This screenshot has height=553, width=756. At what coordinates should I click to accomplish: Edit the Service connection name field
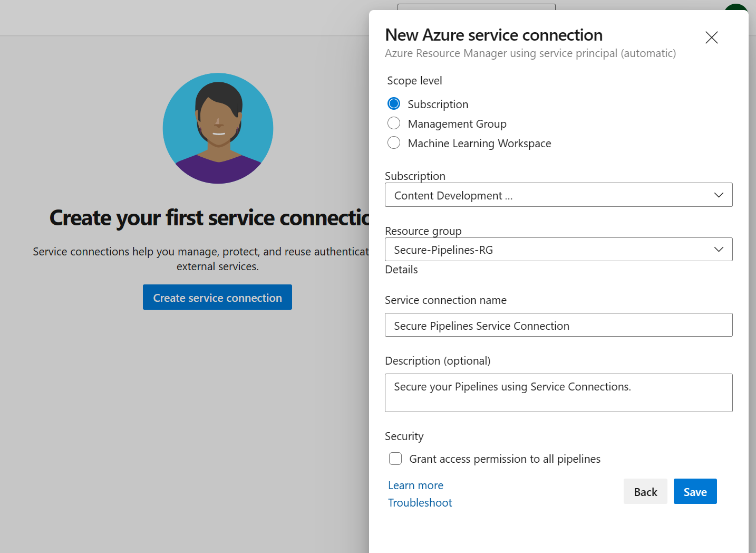559,325
